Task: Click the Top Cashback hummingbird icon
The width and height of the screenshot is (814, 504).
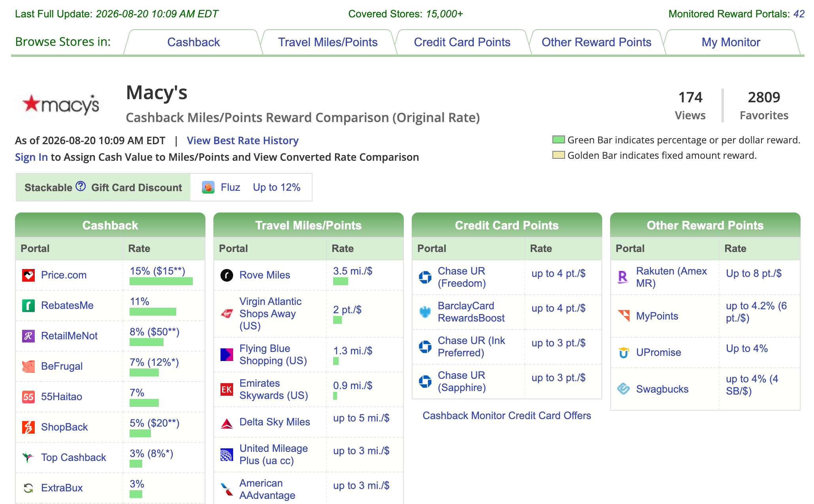Action: tap(28, 458)
